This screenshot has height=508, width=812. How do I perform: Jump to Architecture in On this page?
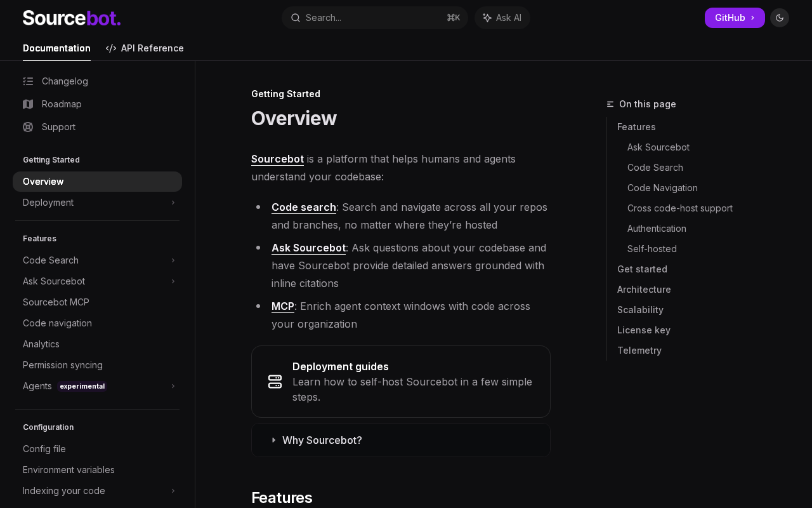coord(644,290)
